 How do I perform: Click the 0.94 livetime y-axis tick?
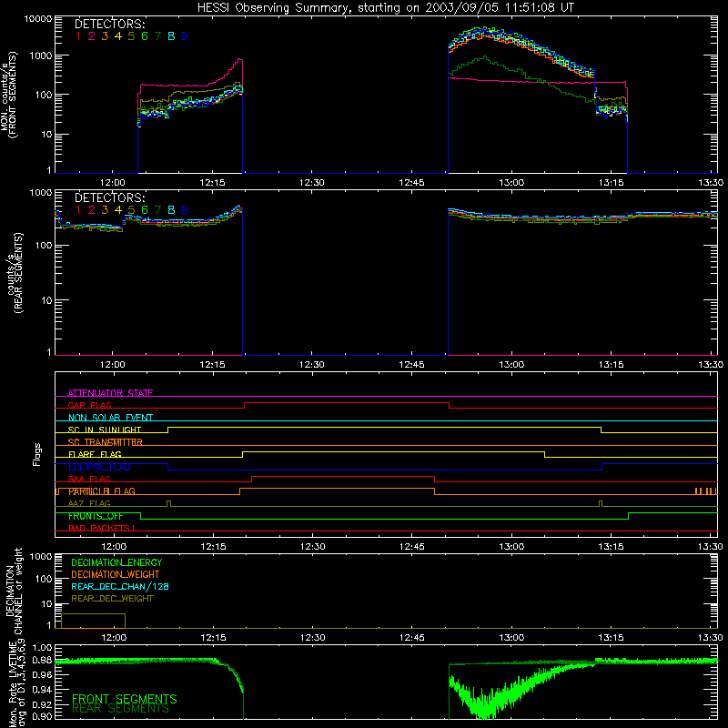42,689
